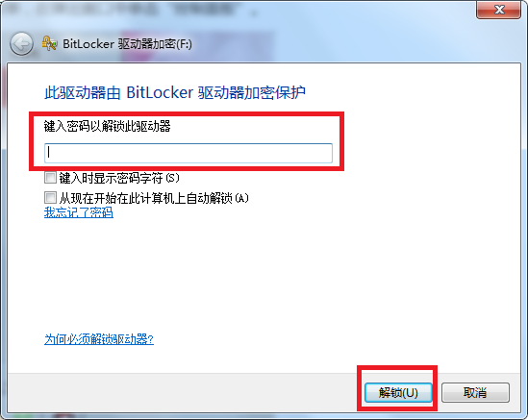Click the label text 键入时显示密码字符
Image resolution: width=528 pixels, height=420 pixels.
coord(112,178)
